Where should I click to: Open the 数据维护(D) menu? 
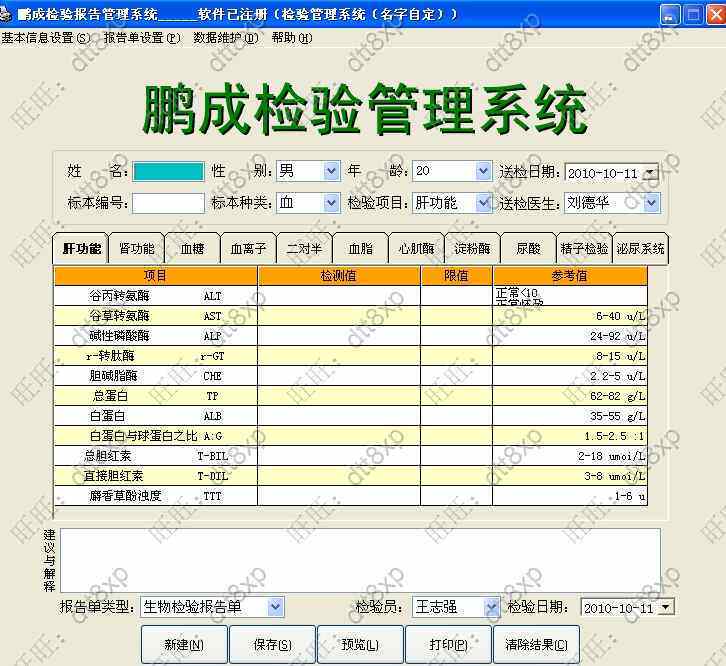[x=225, y=38]
